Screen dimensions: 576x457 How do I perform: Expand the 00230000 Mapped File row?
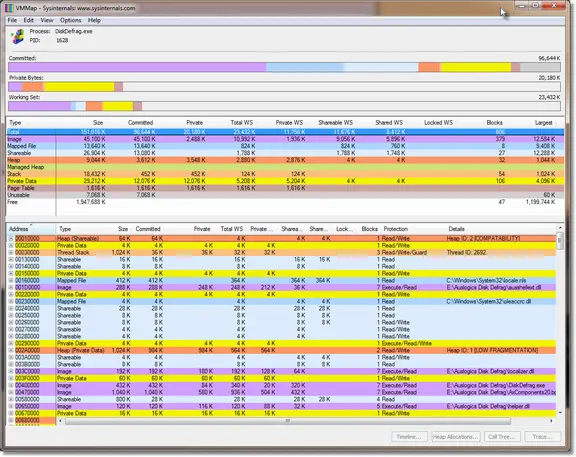pyautogui.click(x=11, y=301)
